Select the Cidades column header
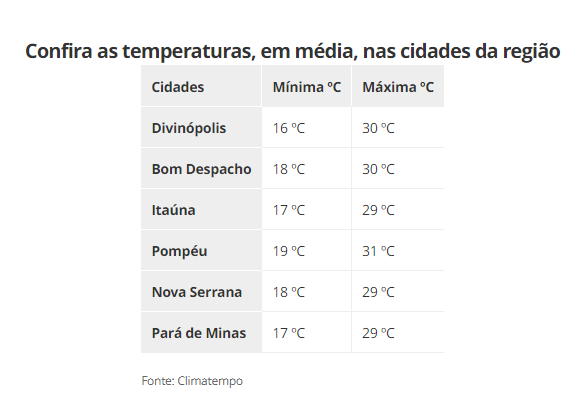Screen dimensions: 577x416 click(201, 86)
